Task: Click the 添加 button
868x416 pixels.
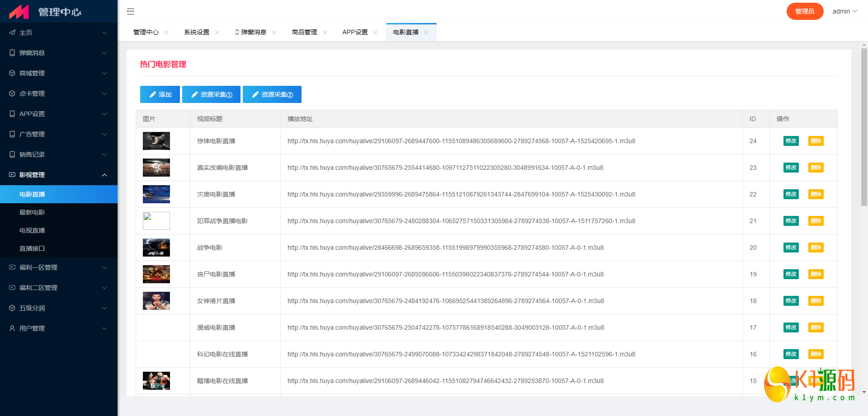Action: pos(160,94)
